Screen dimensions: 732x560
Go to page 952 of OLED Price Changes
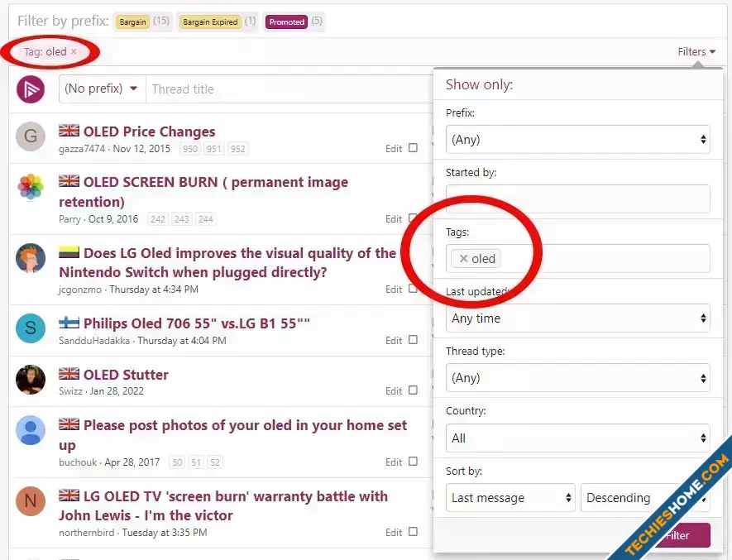(x=237, y=149)
